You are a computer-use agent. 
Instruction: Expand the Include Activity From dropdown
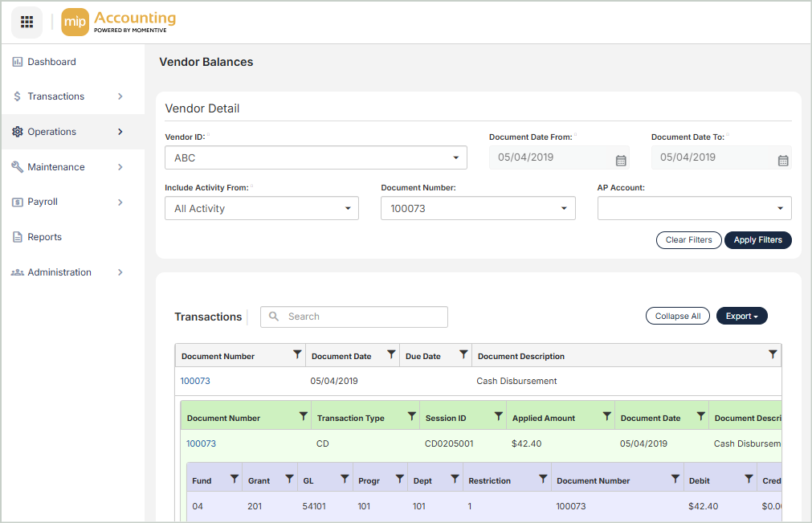(x=261, y=208)
